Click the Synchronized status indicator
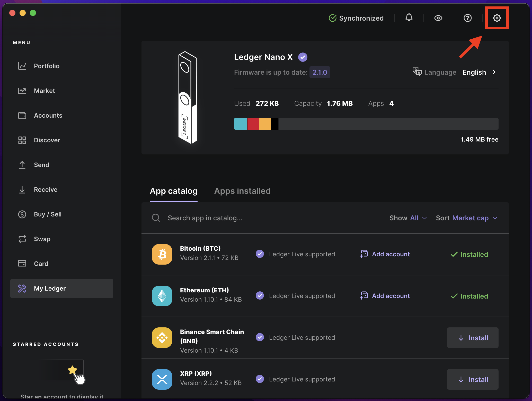The height and width of the screenshot is (401, 532). pyautogui.click(x=356, y=18)
